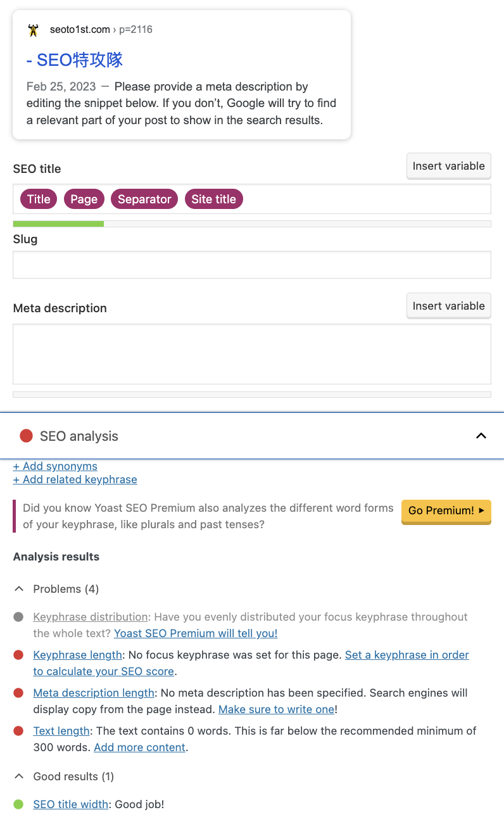Open the SEO title width link
Viewport: 504px width, 836px height.
[71, 804]
